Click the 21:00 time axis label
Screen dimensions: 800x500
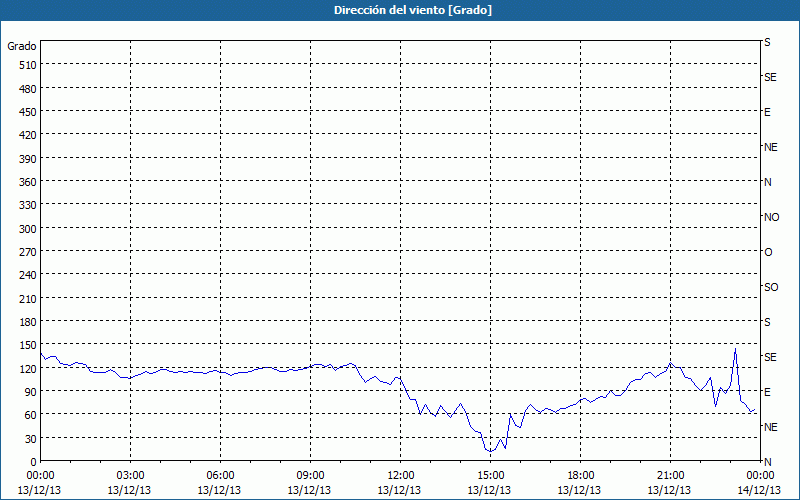pyautogui.click(x=670, y=476)
